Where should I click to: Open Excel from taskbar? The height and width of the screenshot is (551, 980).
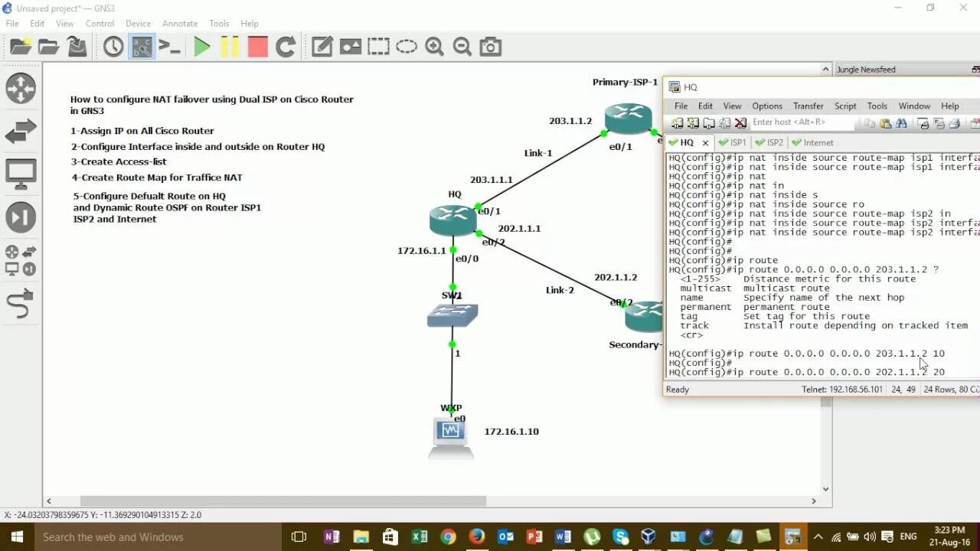[x=419, y=536]
